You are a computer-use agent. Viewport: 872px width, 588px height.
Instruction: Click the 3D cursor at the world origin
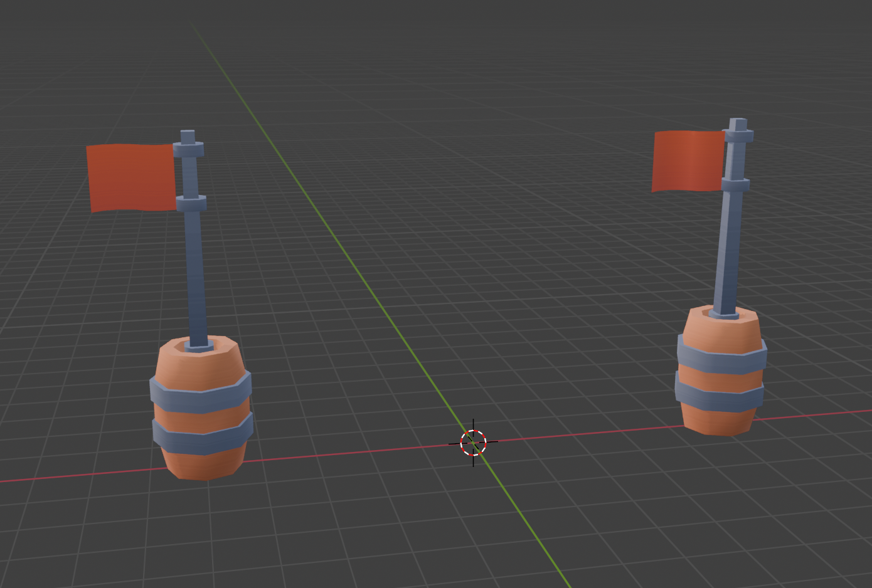click(473, 443)
